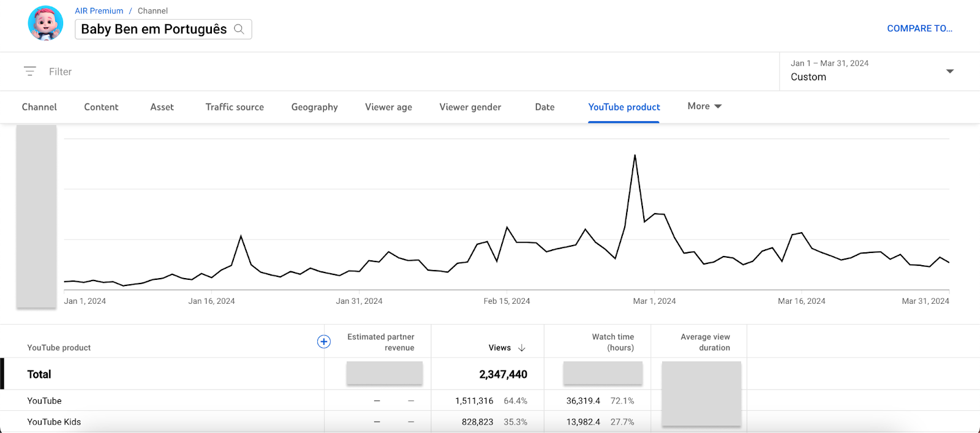
Task: Click the 72.1% watch time share
Action: tap(622, 401)
